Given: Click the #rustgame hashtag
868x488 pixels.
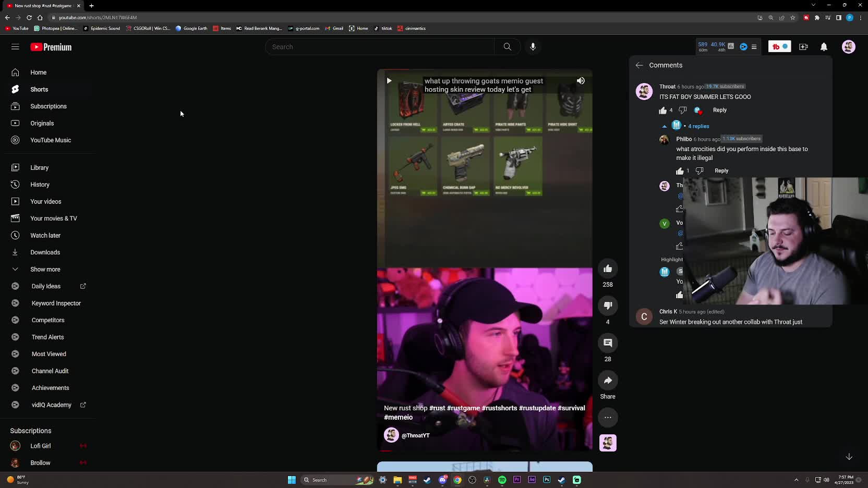Looking at the screenshot, I should [463, 408].
